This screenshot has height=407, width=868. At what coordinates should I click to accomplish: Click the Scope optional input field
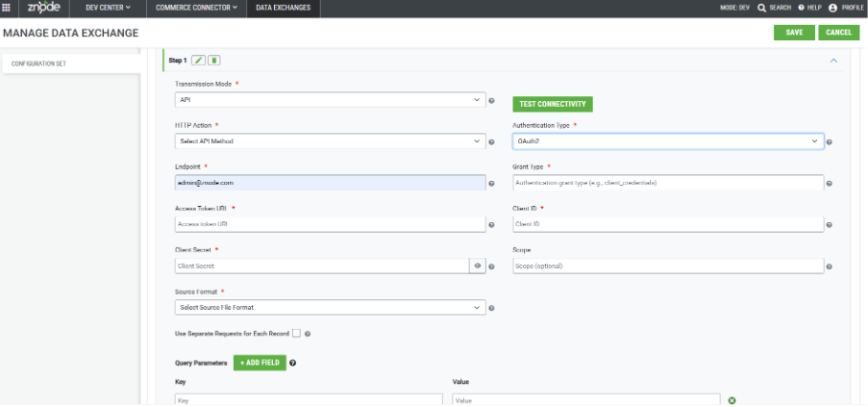pos(668,266)
